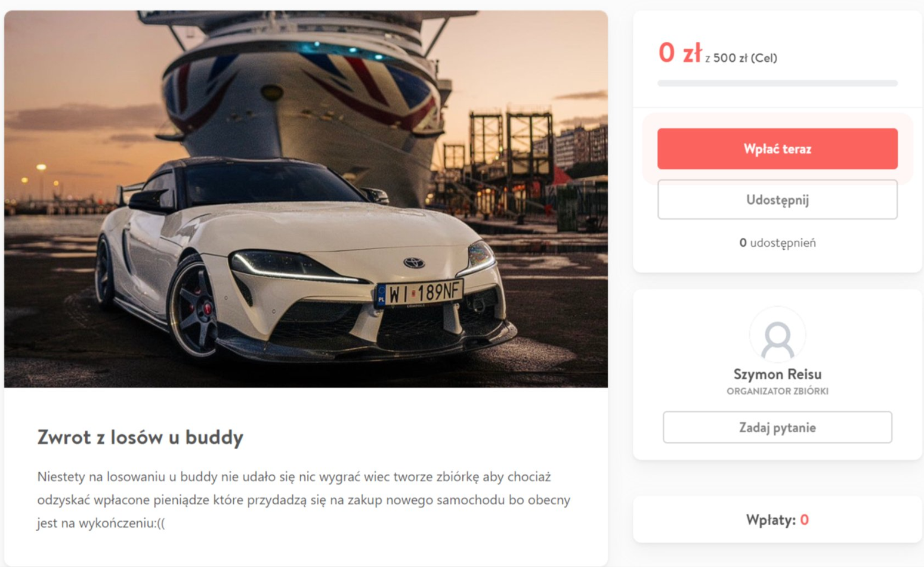This screenshot has width=924, height=567.
Task: Click the red Wpłać teraz button
Action: [x=777, y=149]
